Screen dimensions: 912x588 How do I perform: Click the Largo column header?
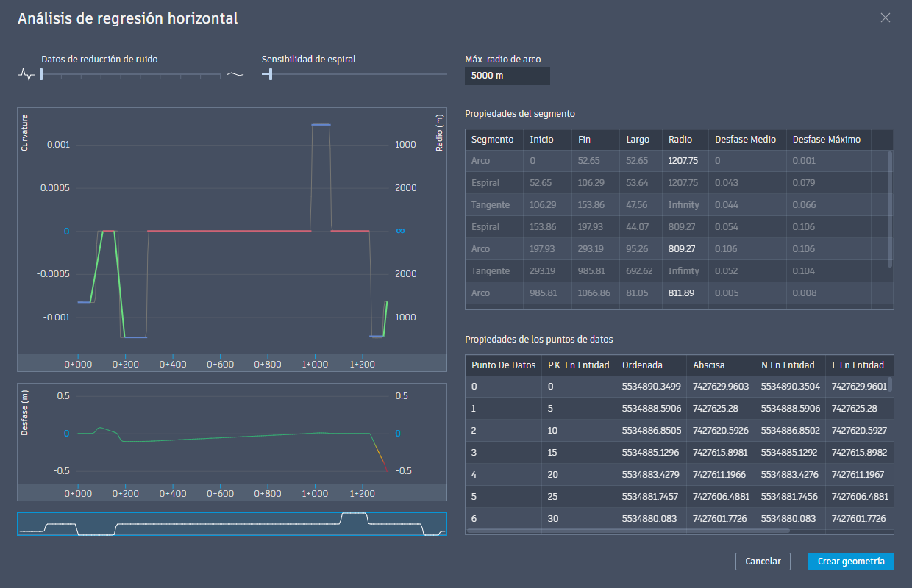[x=641, y=140]
